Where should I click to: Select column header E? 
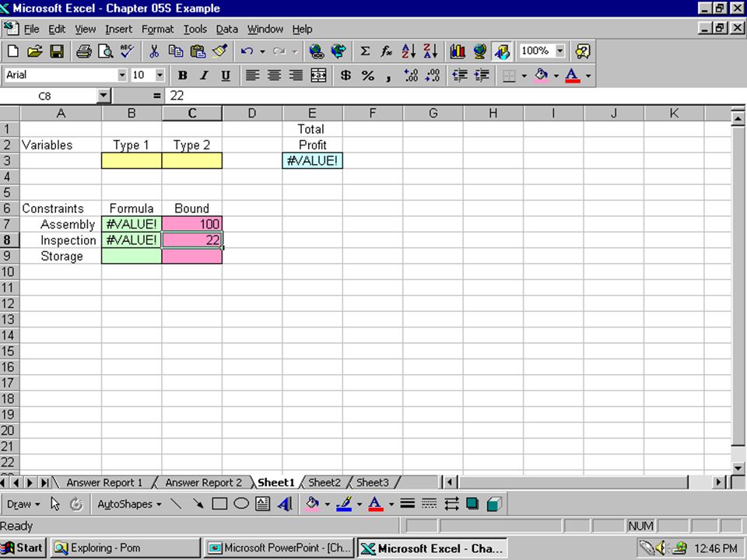[312, 114]
